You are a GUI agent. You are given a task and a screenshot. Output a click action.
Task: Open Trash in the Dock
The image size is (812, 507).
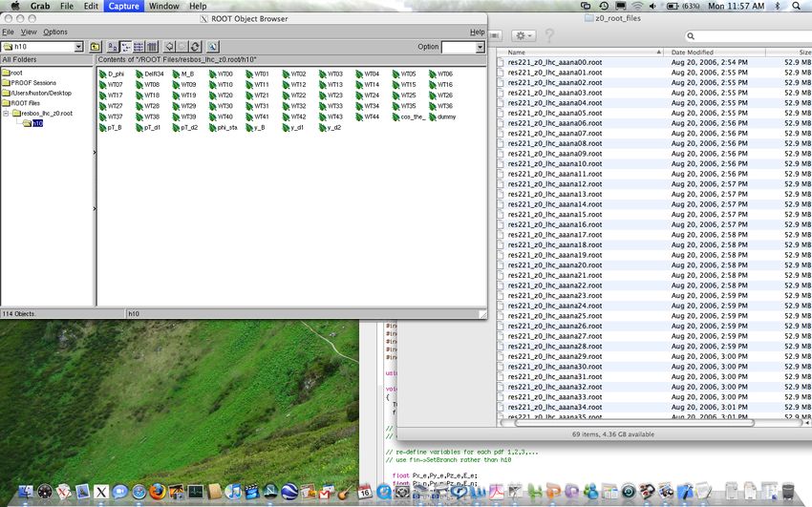pos(788,491)
